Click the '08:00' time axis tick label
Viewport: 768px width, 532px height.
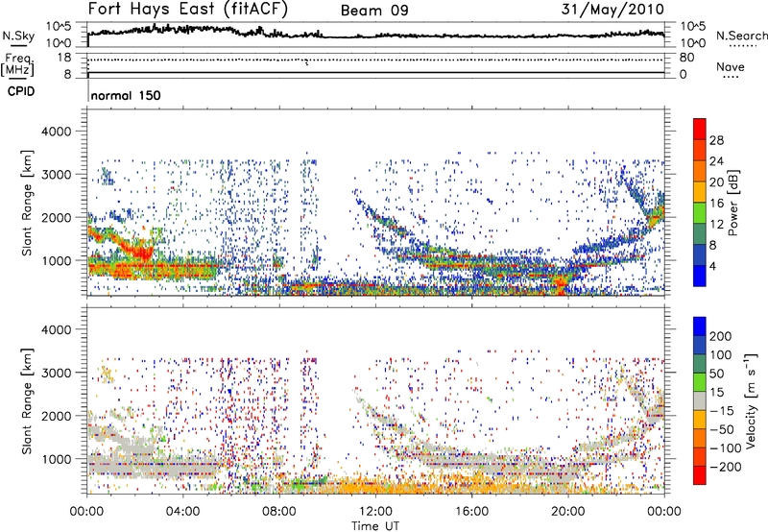coord(279,512)
